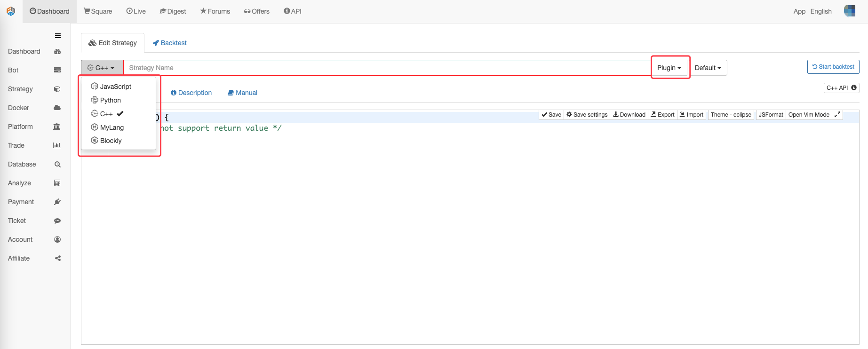Image resolution: width=868 pixels, height=349 pixels.
Task: Click the JavaScript language icon
Action: (x=95, y=87)
